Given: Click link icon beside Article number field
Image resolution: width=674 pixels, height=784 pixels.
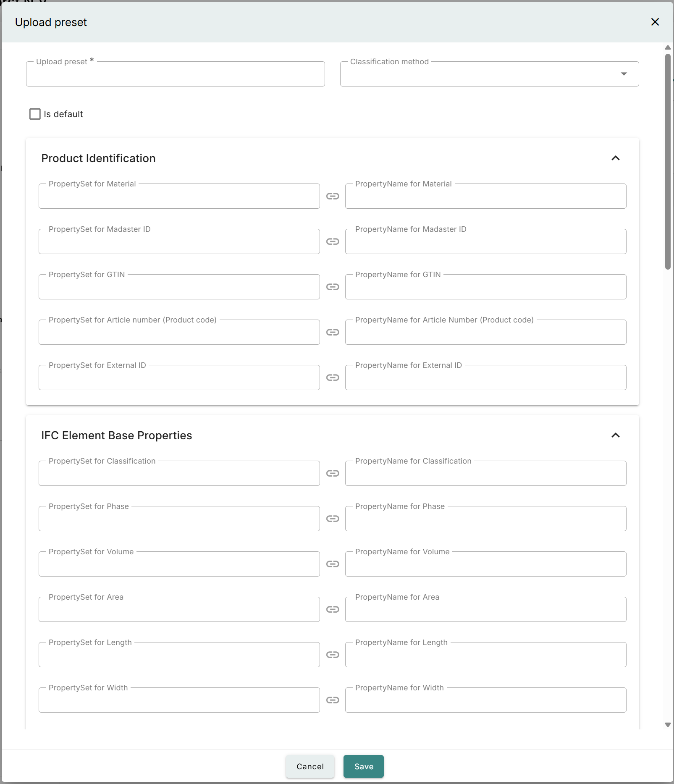Looking at the screenshot, I should [333, 332].
